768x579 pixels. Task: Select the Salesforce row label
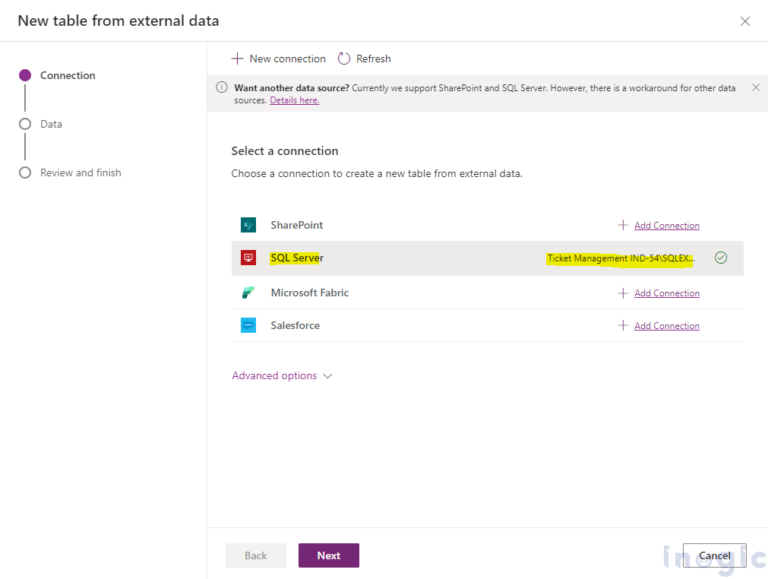295,326
